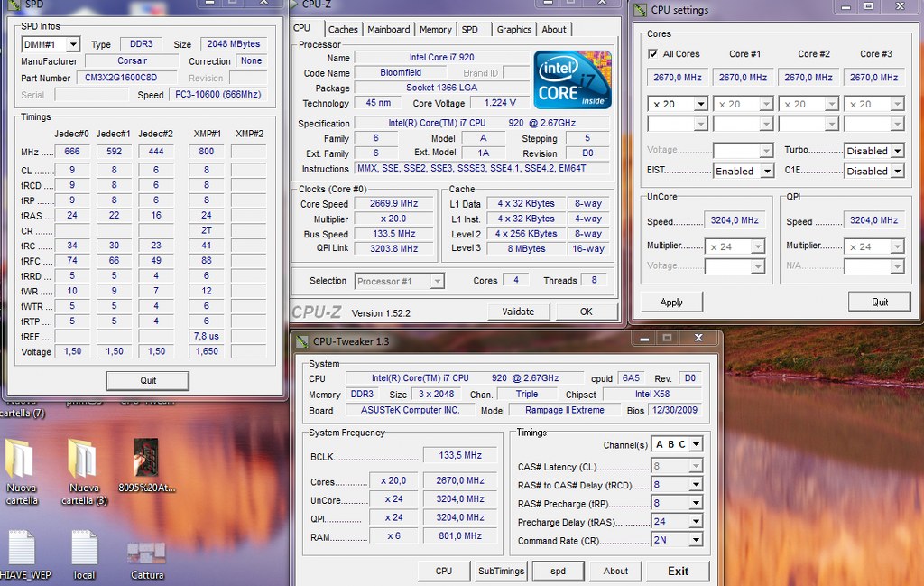Viewport: 924px width, 586px height.
Task: Click the CPU settings window title icon
Action: point(640,10)
